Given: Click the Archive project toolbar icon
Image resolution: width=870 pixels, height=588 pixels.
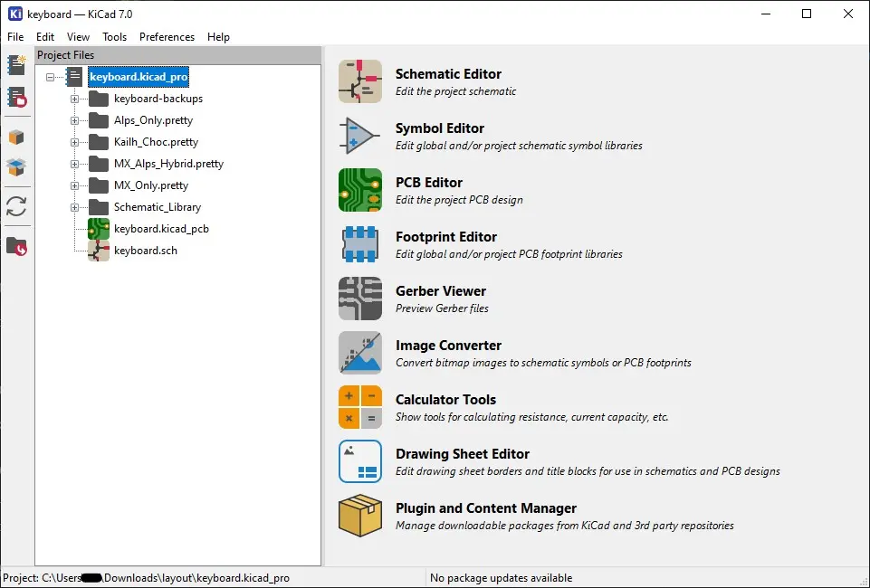Looking at the screenshot, I should (x=16, y=137).
